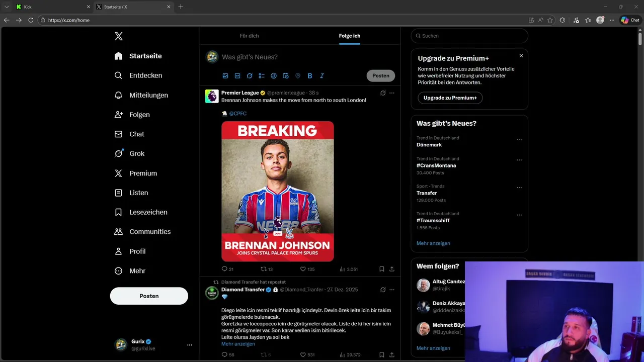Bookmark the Premier League post
Image resolution: width=644 pixels, height=362 pixels.
click(382, 269)
